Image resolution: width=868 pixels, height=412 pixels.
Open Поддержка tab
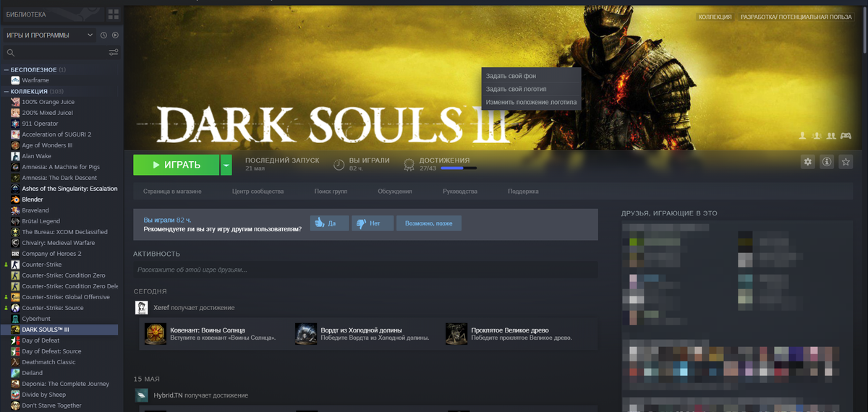pos(523,192)
